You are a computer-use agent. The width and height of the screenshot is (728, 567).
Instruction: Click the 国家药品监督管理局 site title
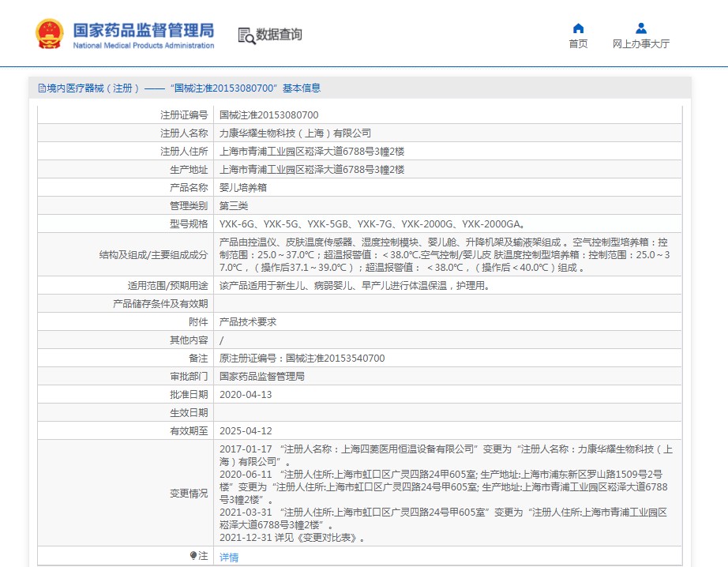click(143, 30)
